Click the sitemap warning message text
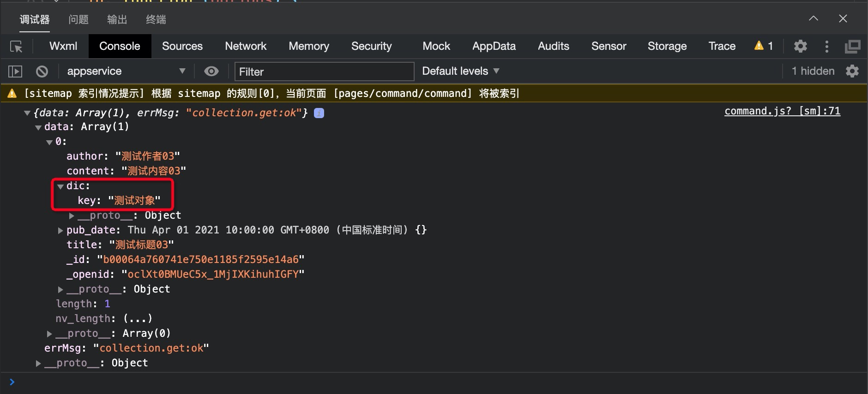The image size is (868, 394). click(x=271, y=94)
